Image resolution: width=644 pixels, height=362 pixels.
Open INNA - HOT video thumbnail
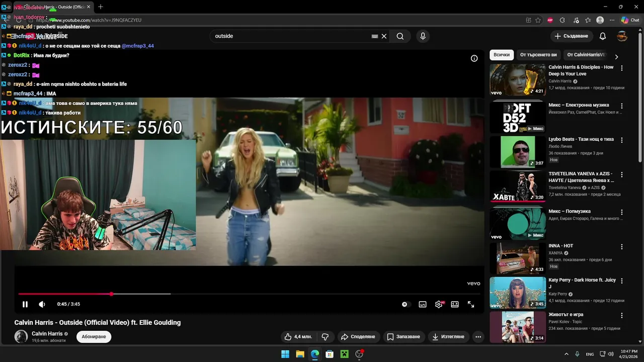pyautogui.click(x=518, y=258)
